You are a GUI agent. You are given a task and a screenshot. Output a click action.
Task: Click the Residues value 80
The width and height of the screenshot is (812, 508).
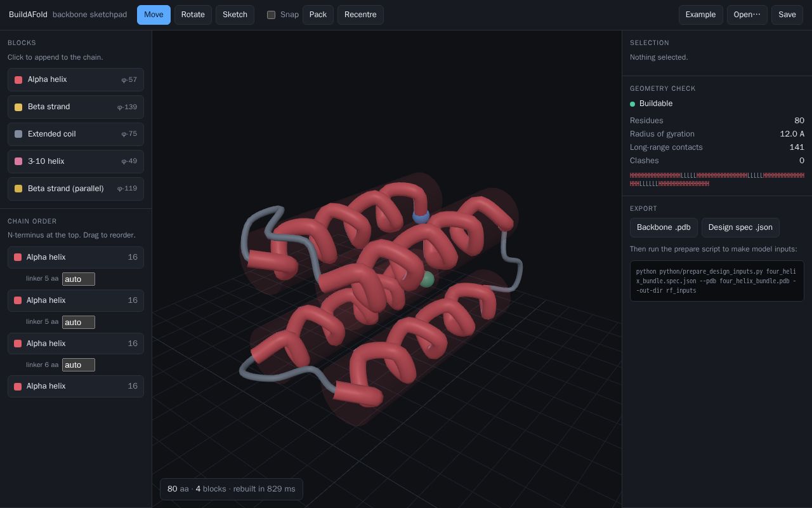[799, 121]
